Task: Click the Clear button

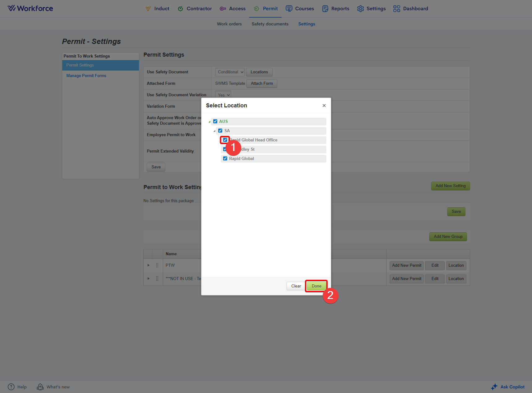Action: [x=296, y=286]
